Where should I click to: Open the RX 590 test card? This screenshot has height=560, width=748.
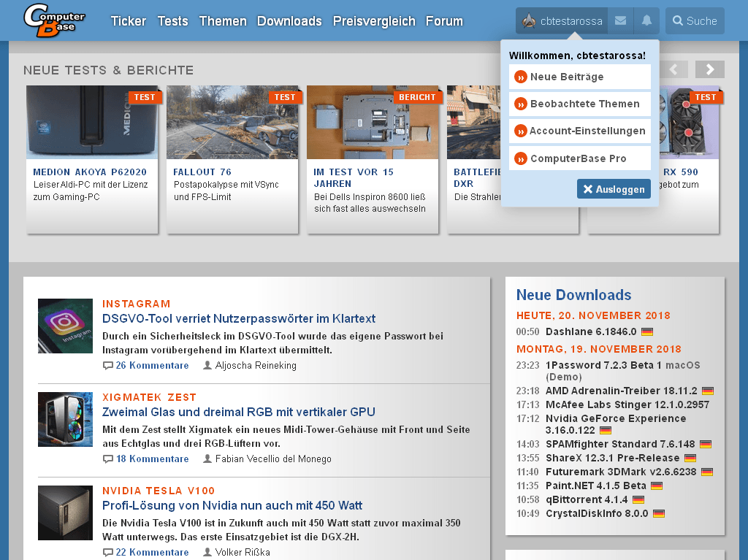(x=690, y=160)
